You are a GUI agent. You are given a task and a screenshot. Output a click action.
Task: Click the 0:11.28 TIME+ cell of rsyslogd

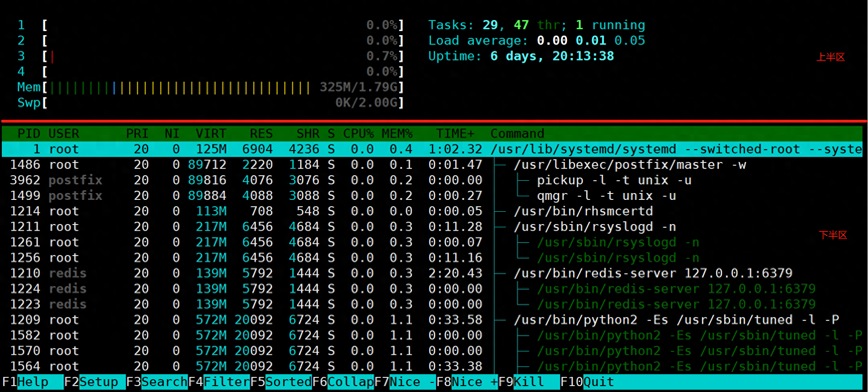point(455,227)
